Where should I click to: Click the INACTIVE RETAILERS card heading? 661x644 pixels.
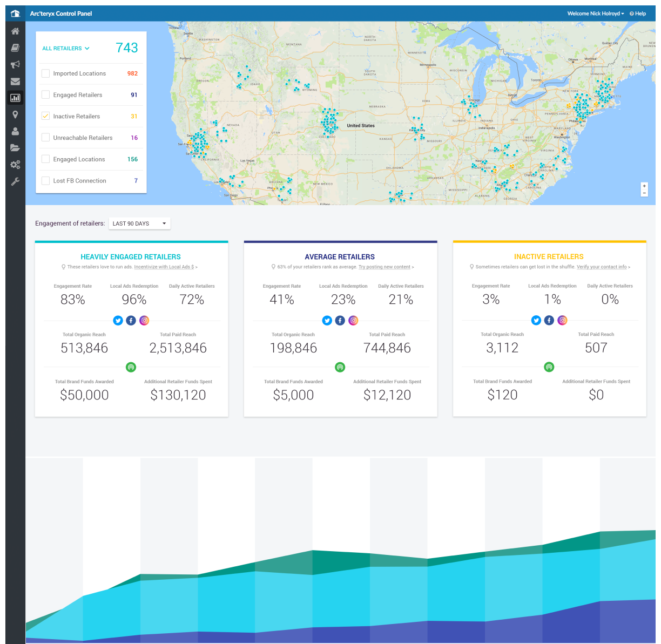(549, 257)
